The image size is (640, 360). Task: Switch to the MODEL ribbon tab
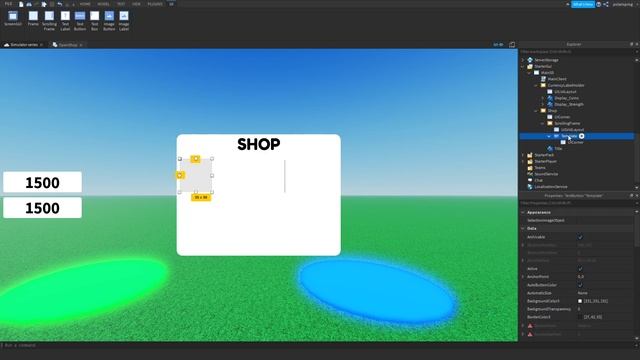tap(103, 4)
